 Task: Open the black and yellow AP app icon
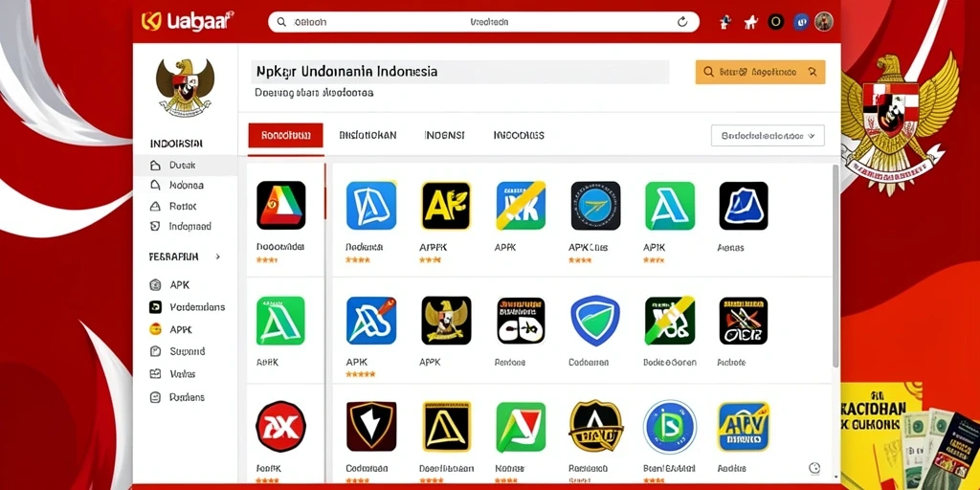pos(446,206)
